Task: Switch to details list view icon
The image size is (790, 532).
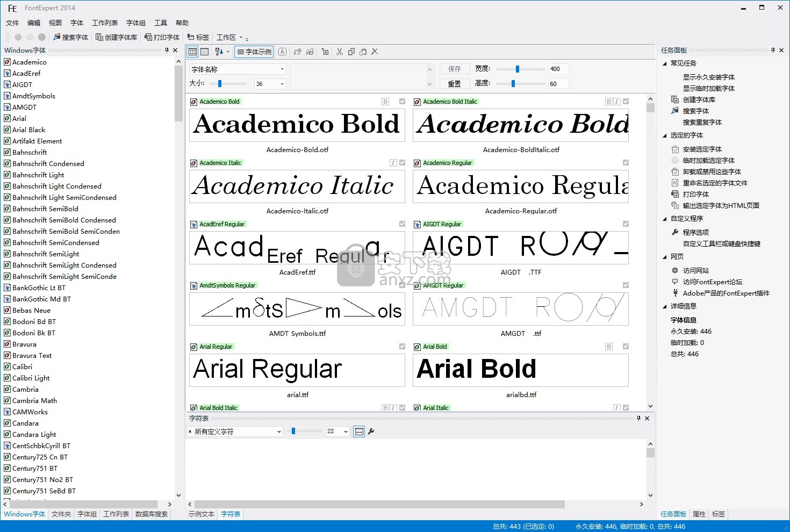Action: click(x=204, y=52)
